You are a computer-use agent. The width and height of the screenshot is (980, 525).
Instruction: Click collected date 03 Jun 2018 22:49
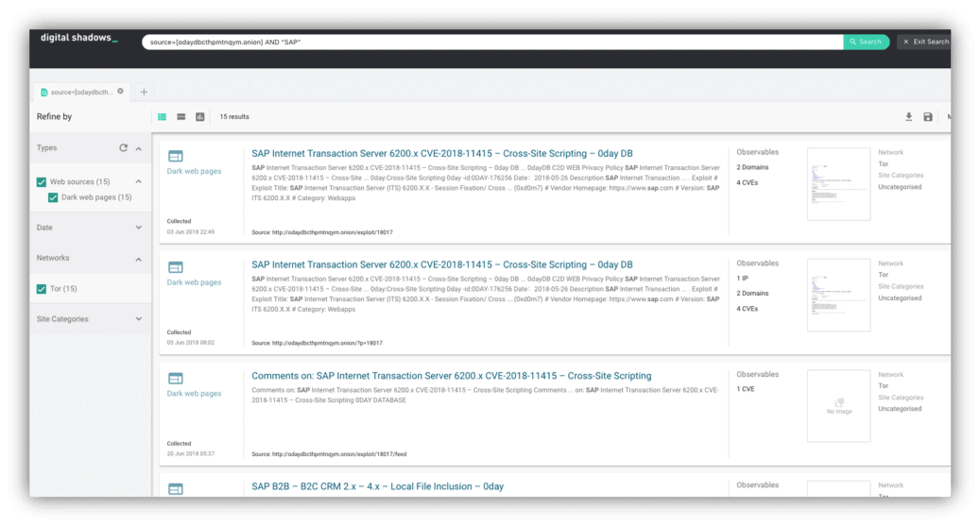pos(191,231)
